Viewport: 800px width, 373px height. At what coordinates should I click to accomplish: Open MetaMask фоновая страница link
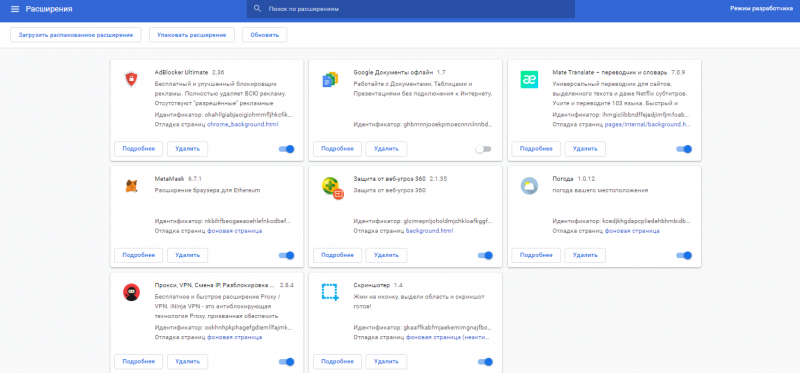(234, 231)
